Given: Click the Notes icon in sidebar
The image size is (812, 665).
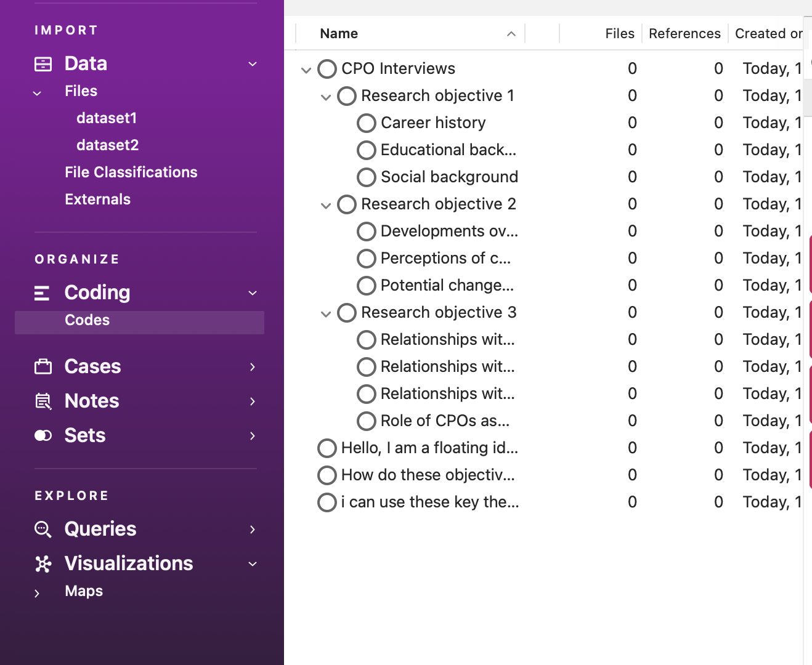Looking at the screenshot, I should pos(43,401).
